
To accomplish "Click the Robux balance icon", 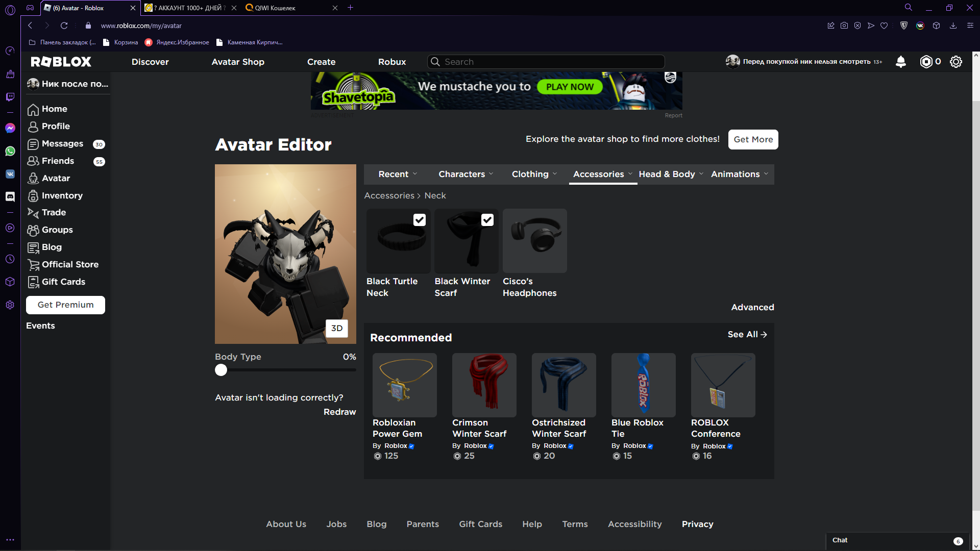I will coord(926,62).
